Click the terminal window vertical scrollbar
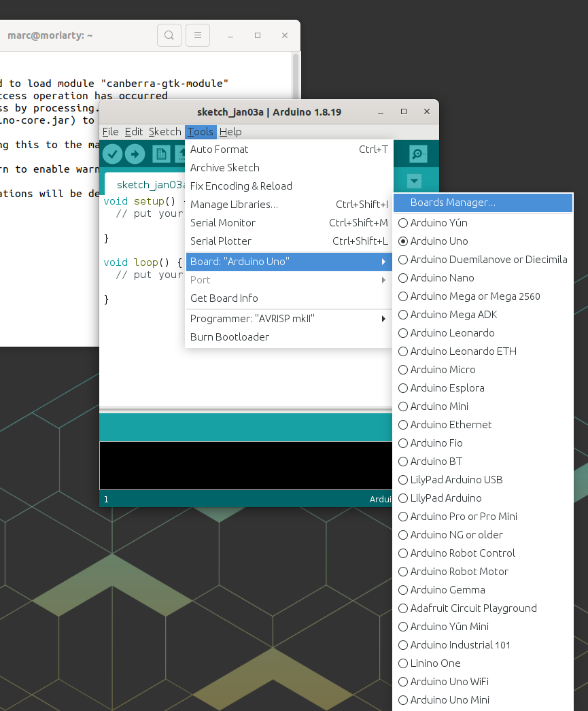The width and height of the screenshot is (588, 711). (296, 75)
